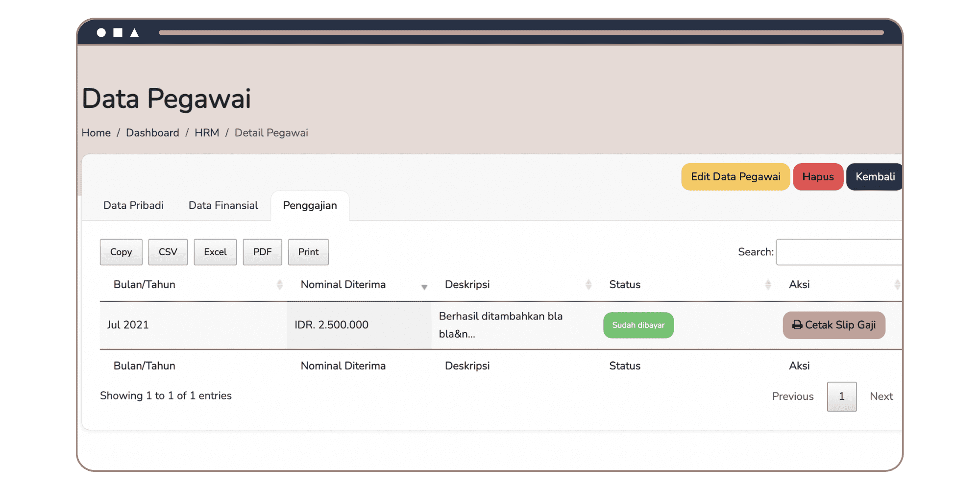Viewport: 980px width, 490px height.
Task: Sort by Bulan/Tahun column arrows
Action: tap(279, 285)
